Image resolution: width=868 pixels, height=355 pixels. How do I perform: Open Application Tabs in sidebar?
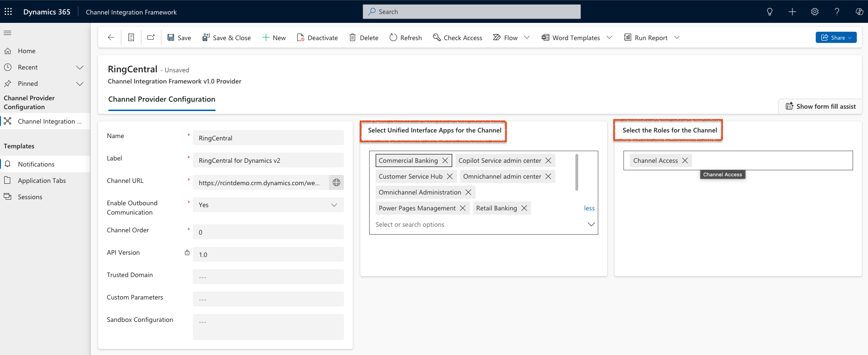45,181
